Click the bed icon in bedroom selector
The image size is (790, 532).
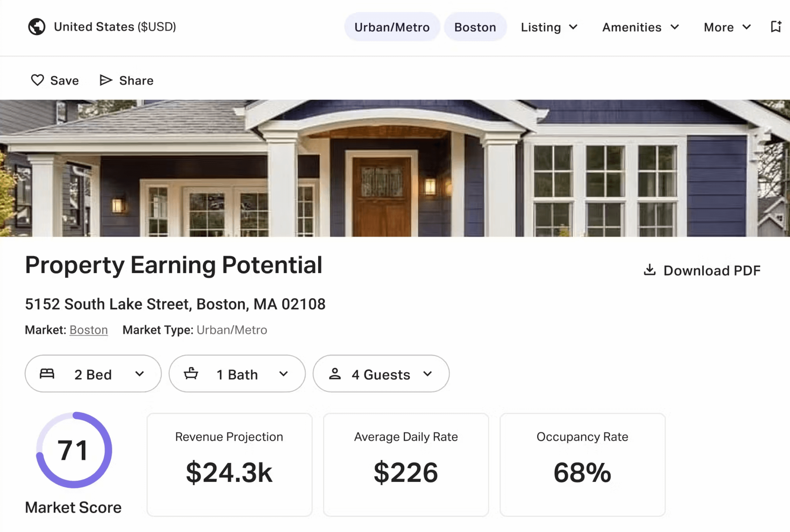(x=47, y=374)
